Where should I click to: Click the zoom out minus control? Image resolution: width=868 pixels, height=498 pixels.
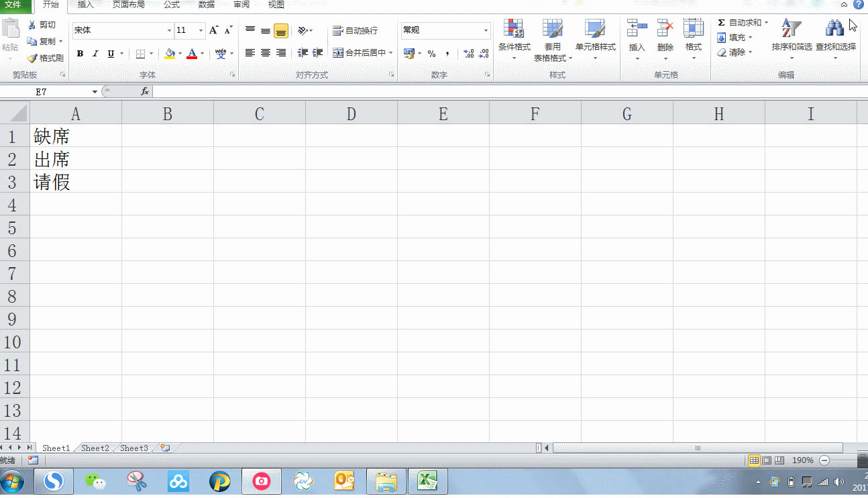(x=824, y=460)
